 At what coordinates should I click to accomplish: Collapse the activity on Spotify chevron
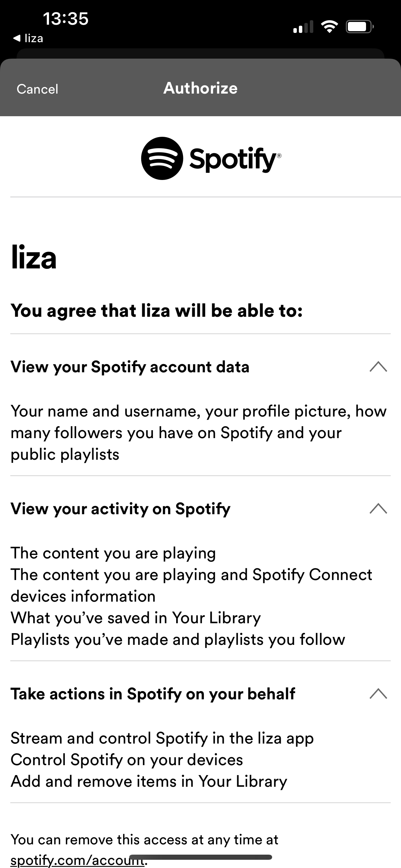(378, 508)
